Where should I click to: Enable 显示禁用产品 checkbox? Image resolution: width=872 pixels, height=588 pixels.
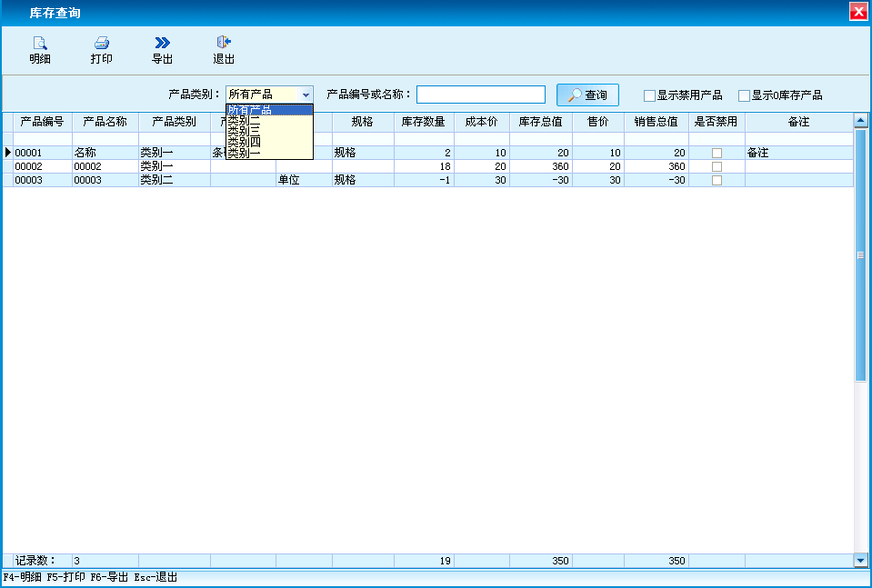pos(649,95)
